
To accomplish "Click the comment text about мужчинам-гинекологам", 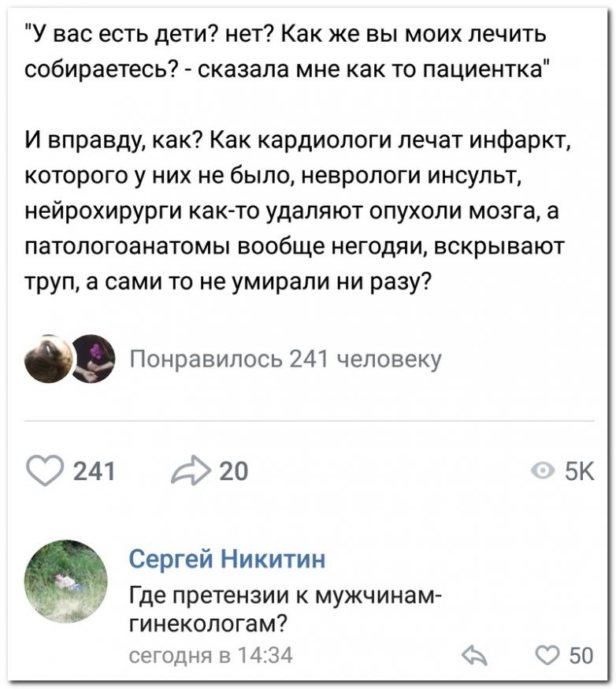I will click(284, 607).
